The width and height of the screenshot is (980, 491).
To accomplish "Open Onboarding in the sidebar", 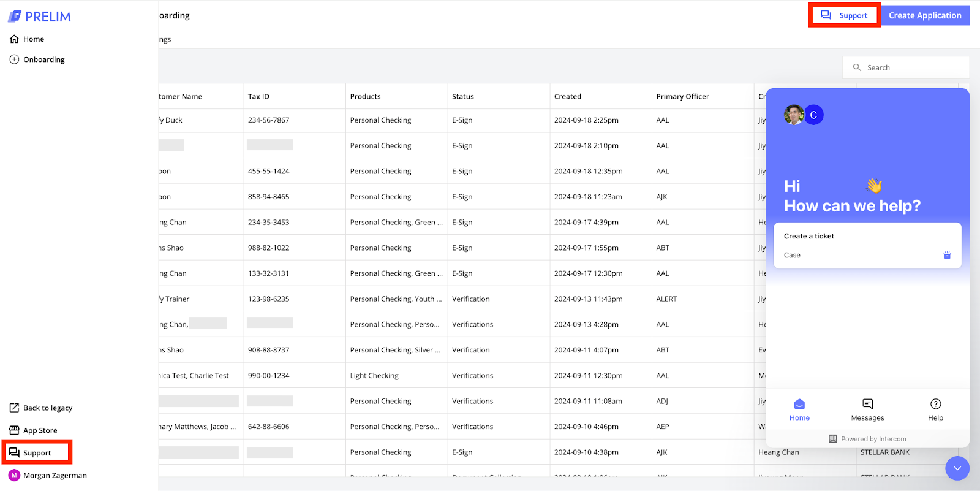I will 37,59.
